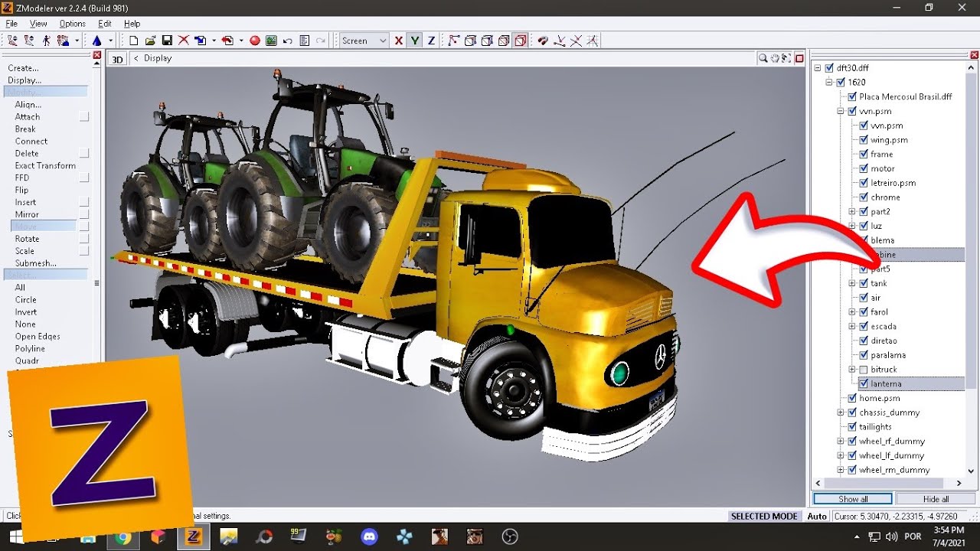Collapse the vvn.psm tree node

(841, 111)
